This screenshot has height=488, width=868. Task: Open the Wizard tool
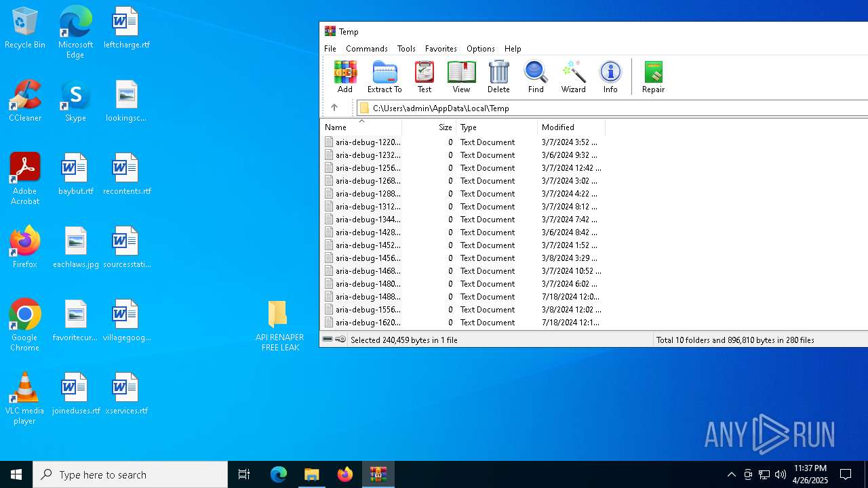pyautogui.click(x=573, y=77)
